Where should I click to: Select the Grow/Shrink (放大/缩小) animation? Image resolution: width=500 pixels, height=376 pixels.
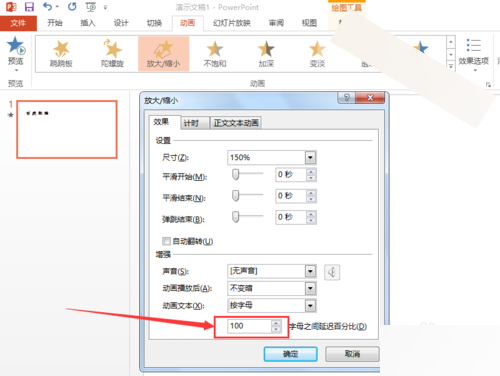(164, 54)
